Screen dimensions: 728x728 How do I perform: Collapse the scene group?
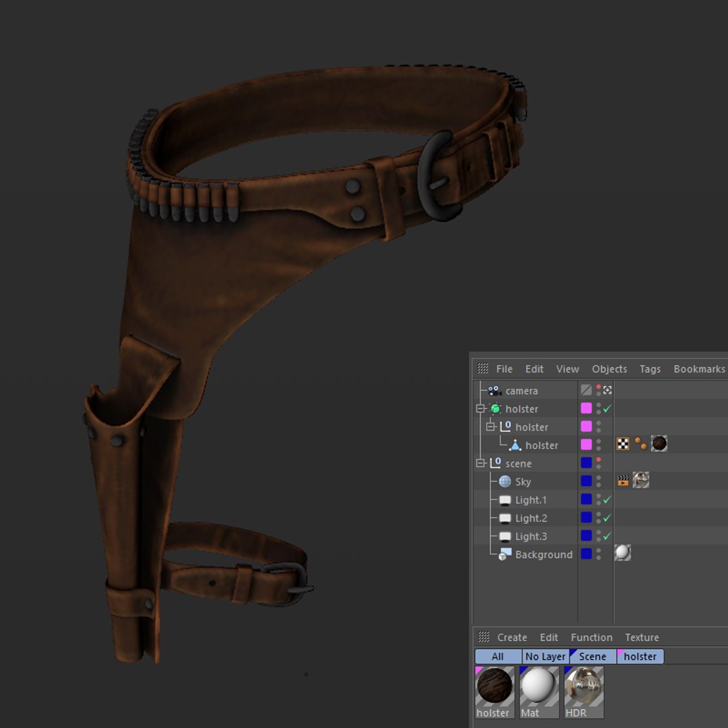pos(481,463)
